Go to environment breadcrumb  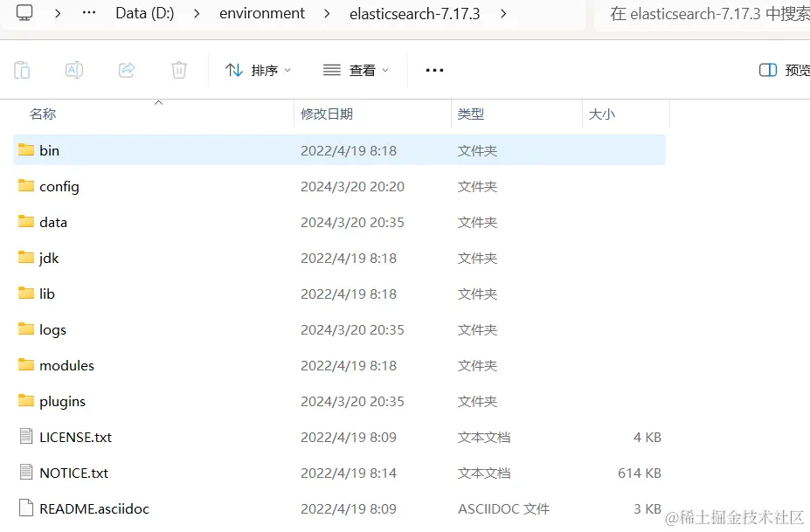pos(262,13)
